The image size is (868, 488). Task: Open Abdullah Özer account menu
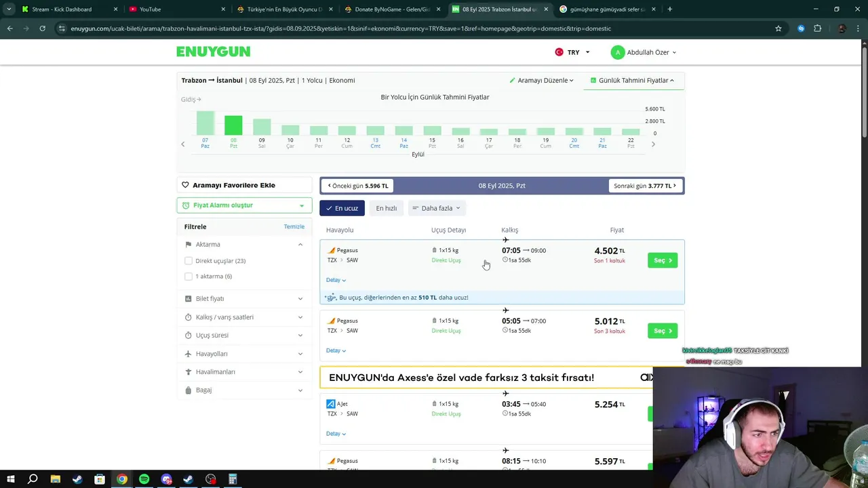(x=644, y=52)
